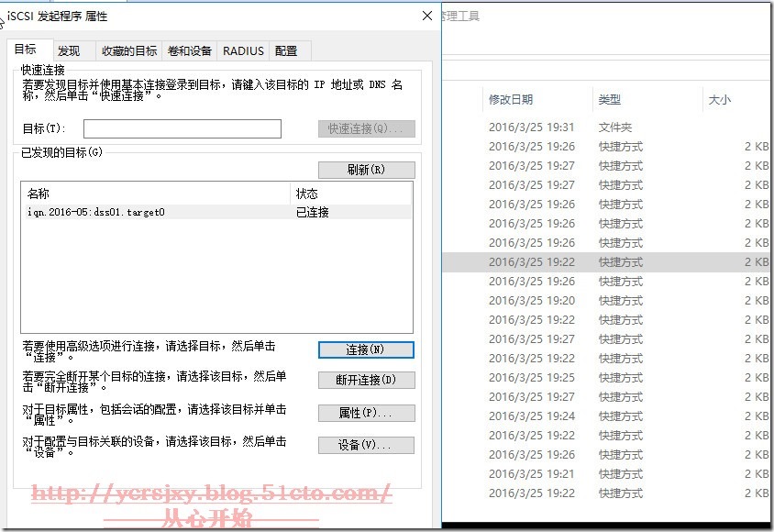The image size is (774, 532).
Task: Open the 配置 tab
Action: [287, 50]
